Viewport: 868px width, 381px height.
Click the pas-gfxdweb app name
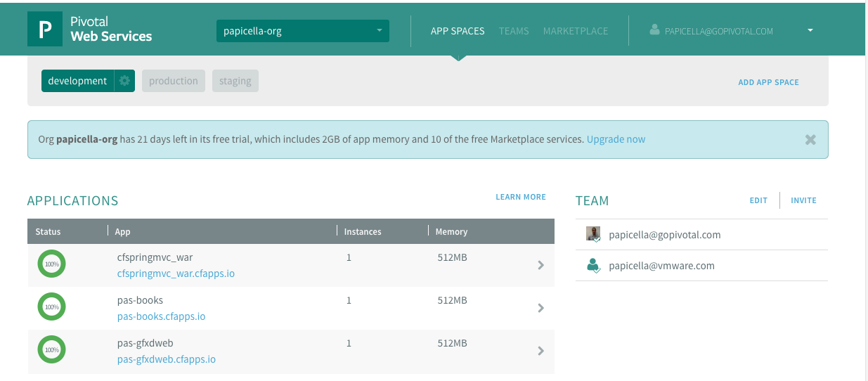click(145, 343)
